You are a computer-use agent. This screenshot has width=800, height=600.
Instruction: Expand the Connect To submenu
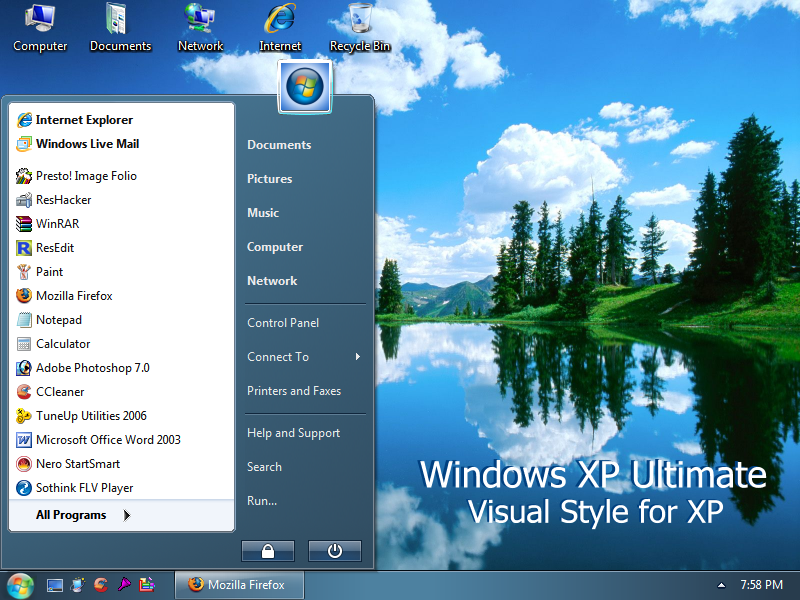(277, 356)
